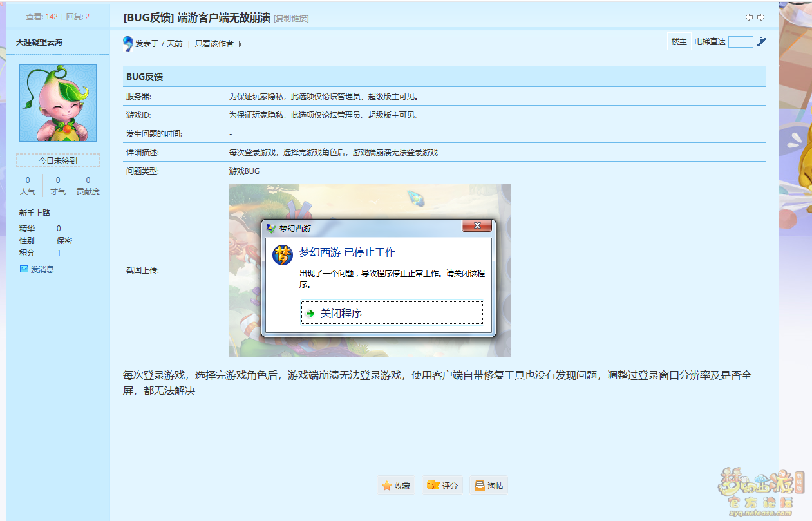Show only this author's posts
This screenshot has width=812, height=521.
tap(214, 44)
